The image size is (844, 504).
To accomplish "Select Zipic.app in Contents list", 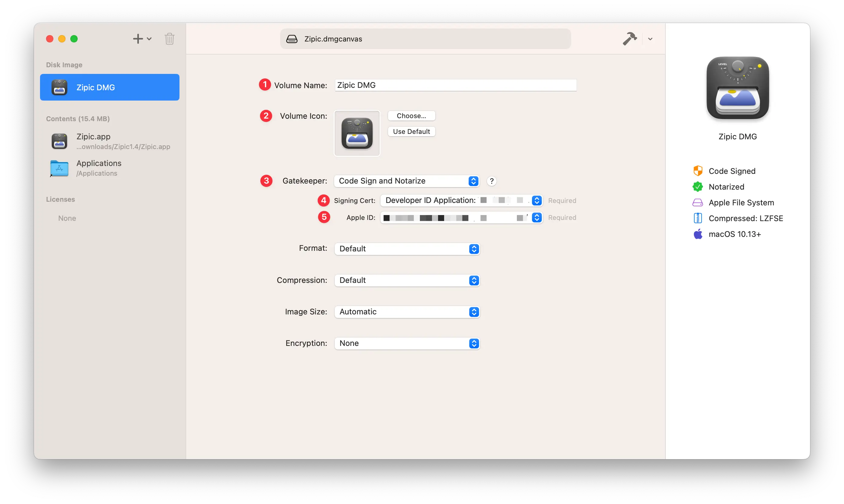I will [109, 141].
